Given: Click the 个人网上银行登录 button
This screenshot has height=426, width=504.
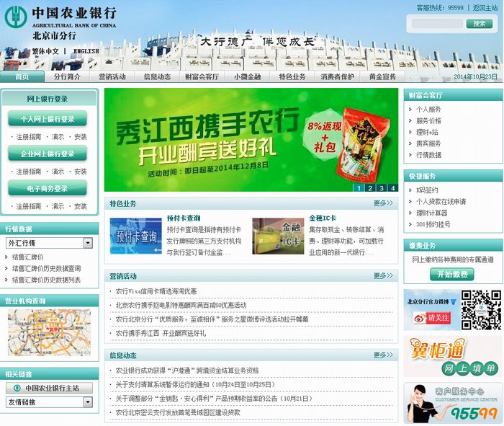Looking at the screenshot, I should click(48, 119).
